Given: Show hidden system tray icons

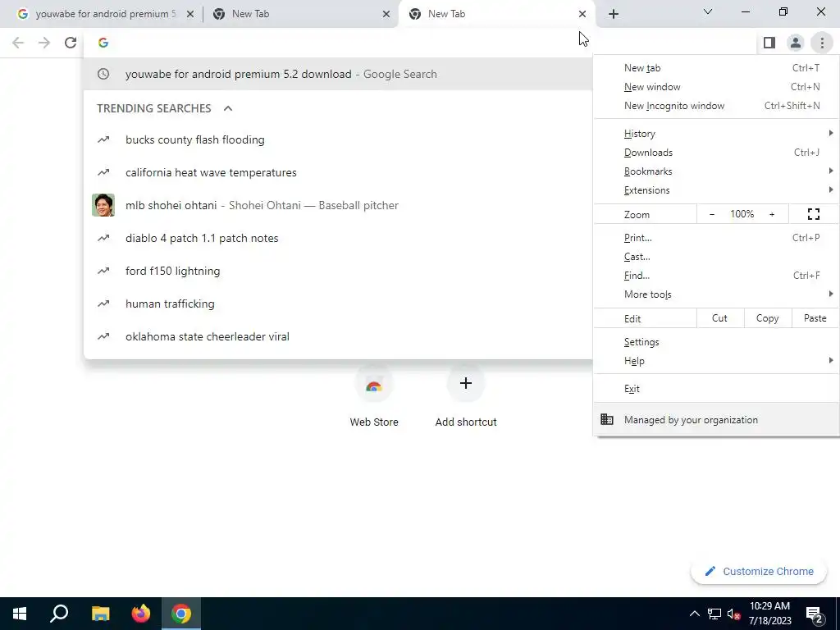Looking at the screenshot, I should [x=694, y=614].
